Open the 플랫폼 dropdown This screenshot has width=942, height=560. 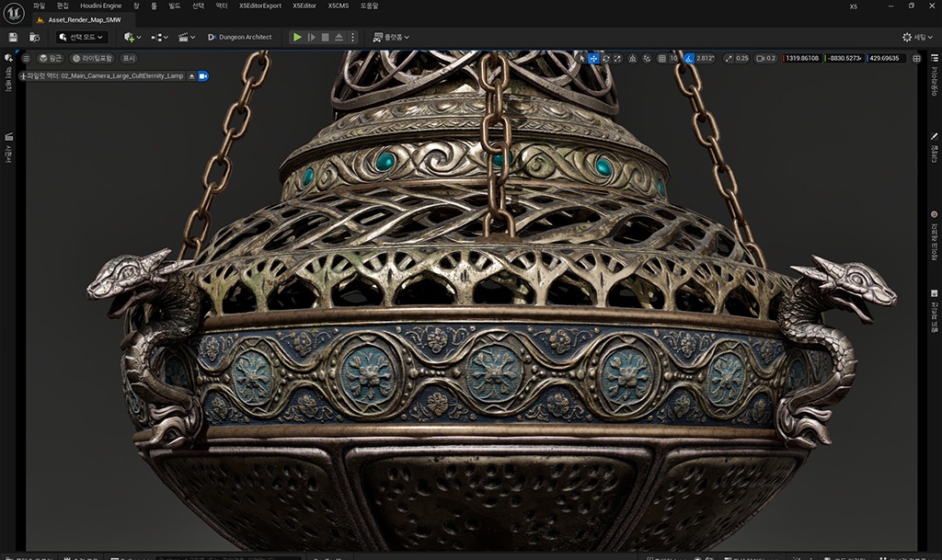(392, 37)
